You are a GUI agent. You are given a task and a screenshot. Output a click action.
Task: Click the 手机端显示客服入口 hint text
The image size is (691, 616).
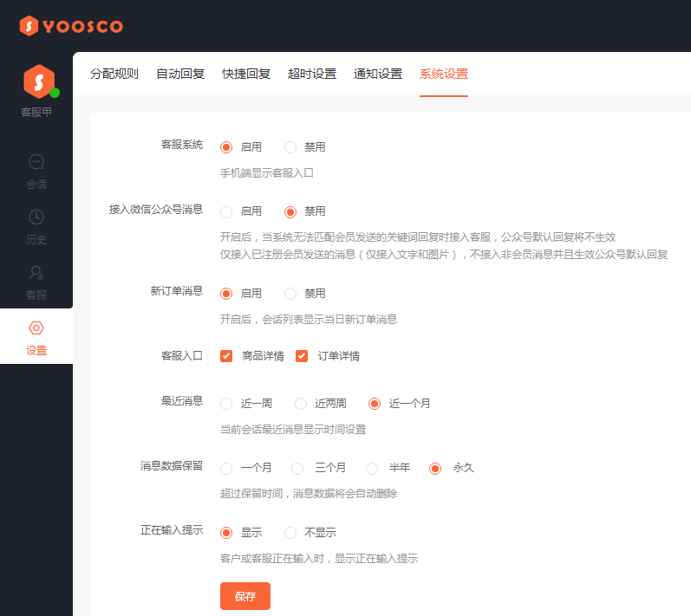pos(267,173)
